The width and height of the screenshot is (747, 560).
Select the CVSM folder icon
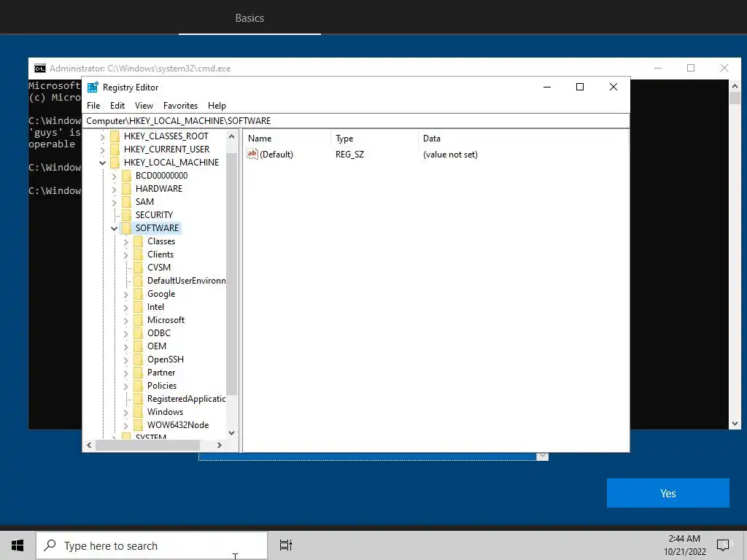click(x=138, y=268)
